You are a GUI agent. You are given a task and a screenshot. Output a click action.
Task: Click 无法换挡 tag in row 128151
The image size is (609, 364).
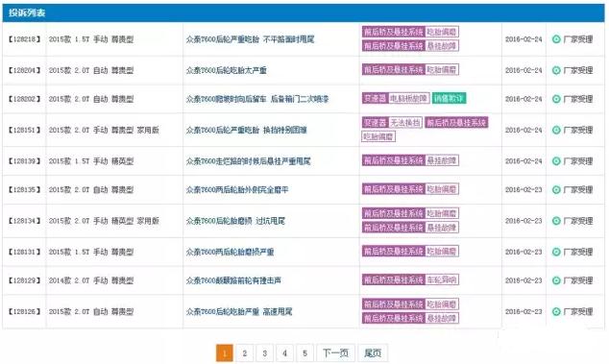tap(405, 123)
